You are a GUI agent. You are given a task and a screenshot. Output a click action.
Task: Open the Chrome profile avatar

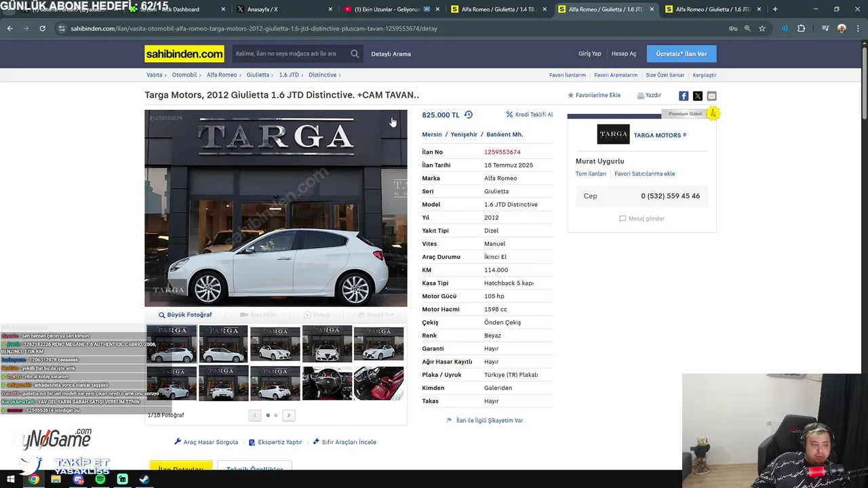[x=842, y=28]
